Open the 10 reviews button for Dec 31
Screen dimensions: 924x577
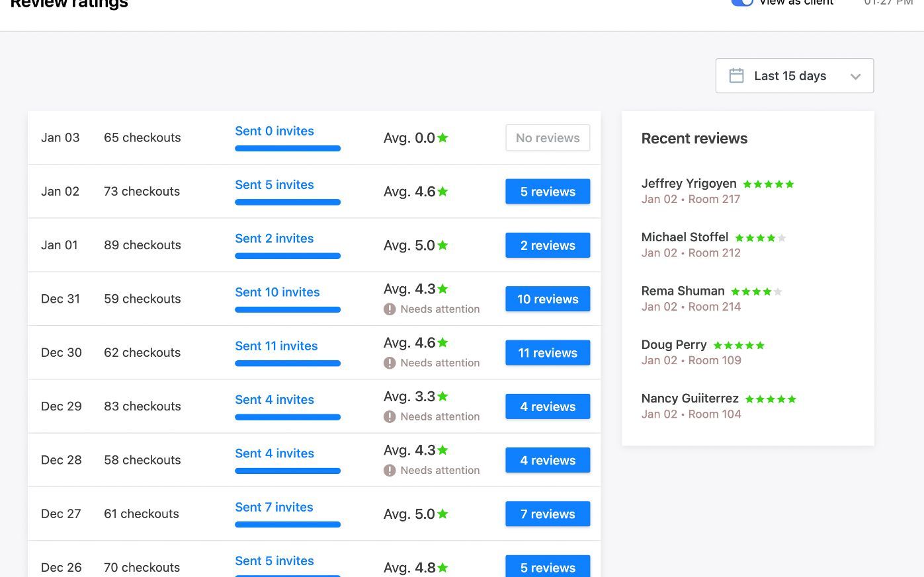coord(547,299)
